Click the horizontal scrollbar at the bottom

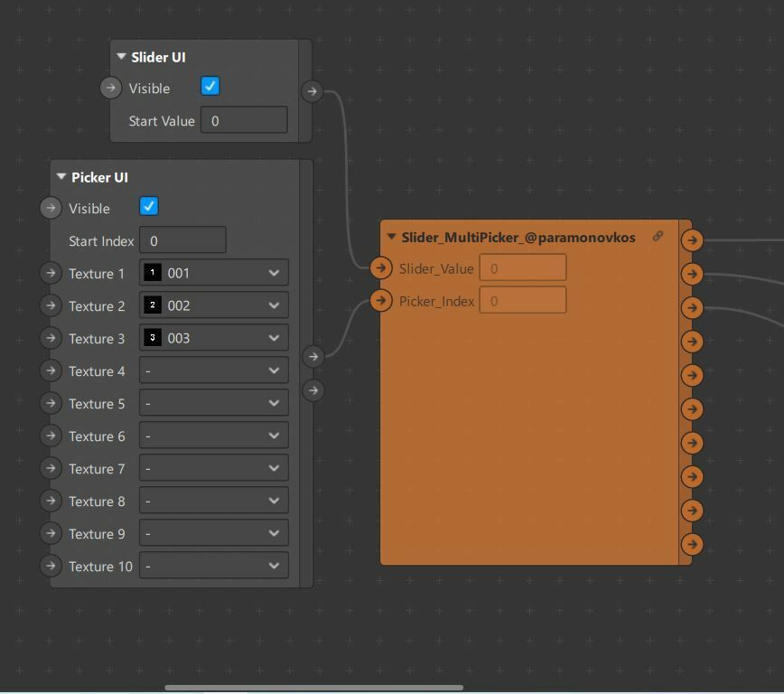tap(312, 688)
